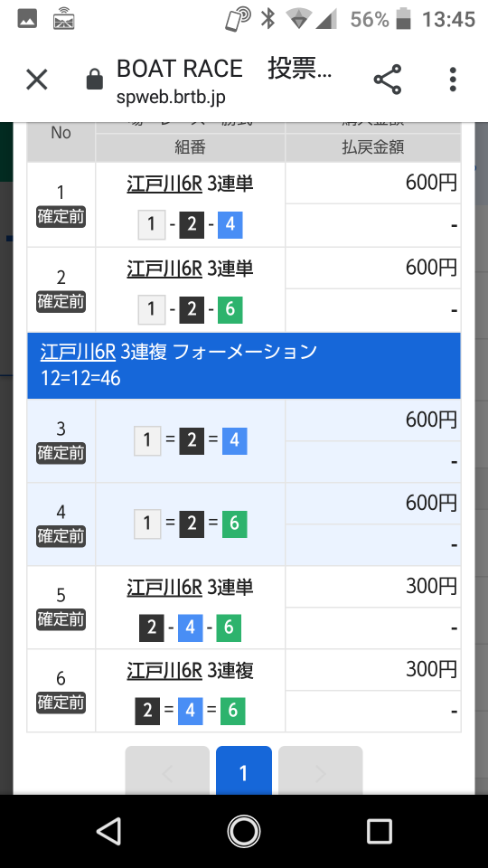Open 江戸川6R link in bet row 5
488x868 pixels.
click(164, 587)
